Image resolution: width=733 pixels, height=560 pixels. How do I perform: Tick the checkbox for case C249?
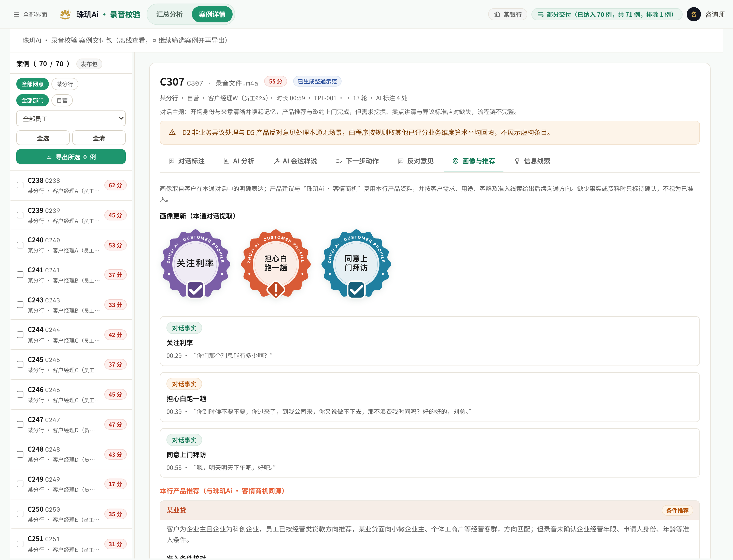click(x=20, y=484)
